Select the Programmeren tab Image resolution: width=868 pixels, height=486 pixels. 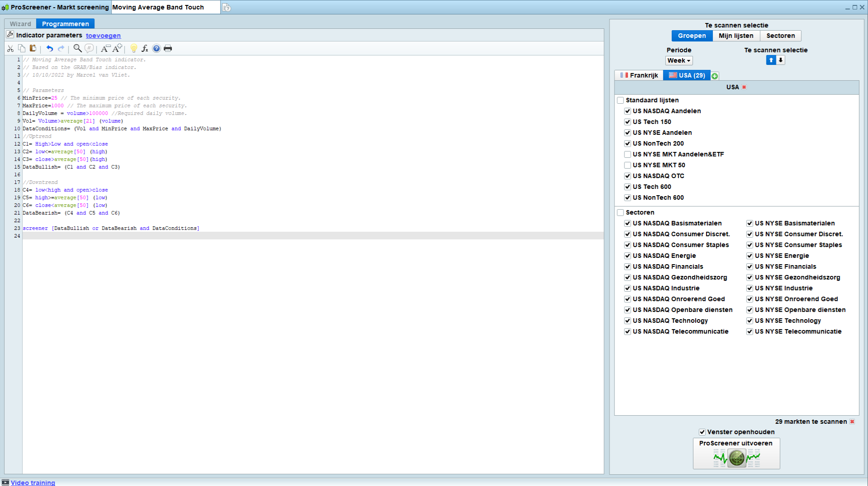(x=65, y=24)
